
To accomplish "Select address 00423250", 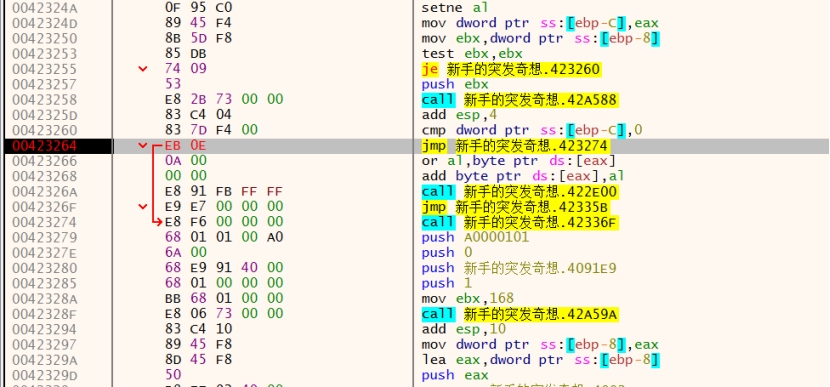I will [x=44, y=39].
